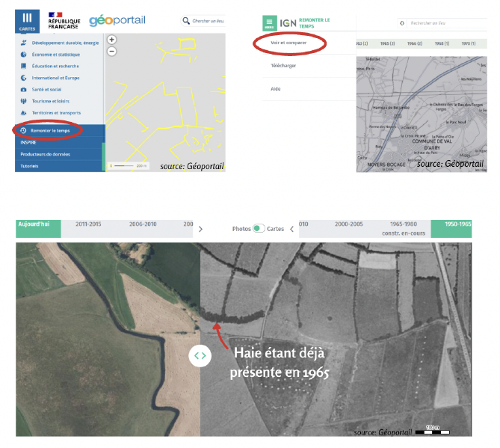Toggle the Photos / Cartes switch
The image size is (500, 448).
coord(259,229)
